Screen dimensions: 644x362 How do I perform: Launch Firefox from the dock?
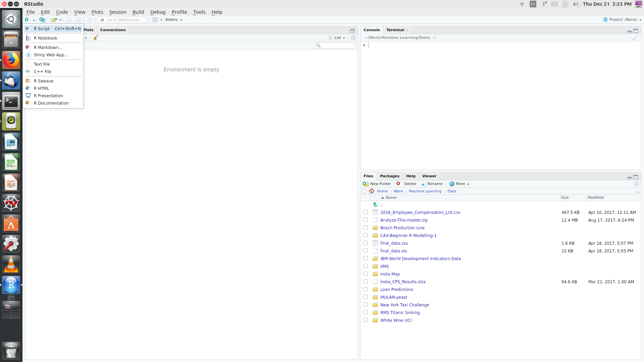pos(11,60)
